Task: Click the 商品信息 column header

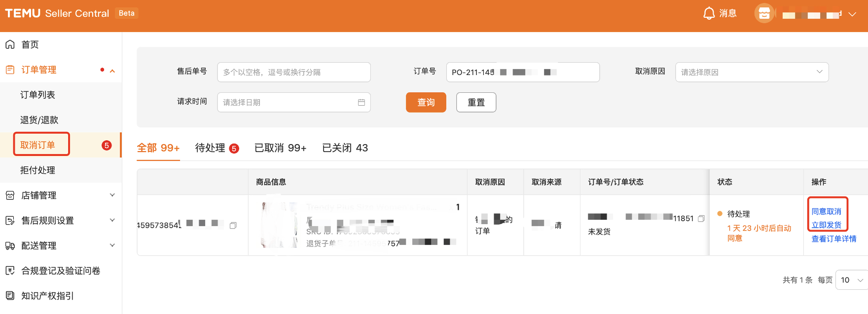Action: [x=271, y=182]
